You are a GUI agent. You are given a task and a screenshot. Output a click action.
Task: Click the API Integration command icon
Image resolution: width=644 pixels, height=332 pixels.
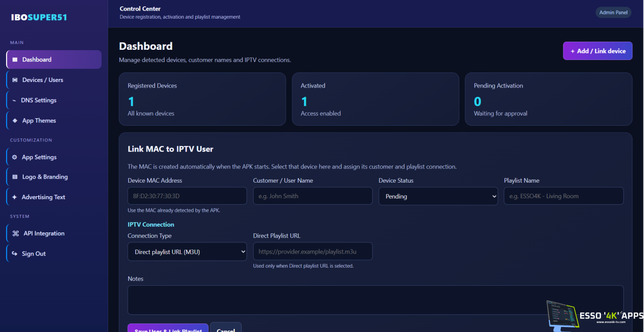(16, 233)
